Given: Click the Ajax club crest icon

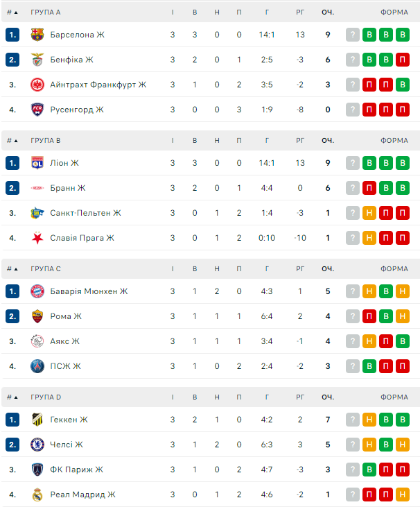Looking at the screenshot, I should tap(37, 341).
